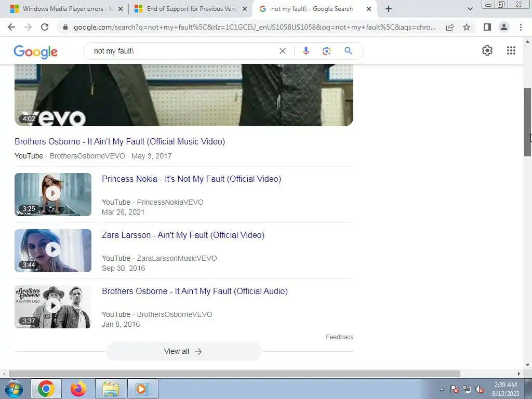Open the Windows Start menu

click(14, 389)
